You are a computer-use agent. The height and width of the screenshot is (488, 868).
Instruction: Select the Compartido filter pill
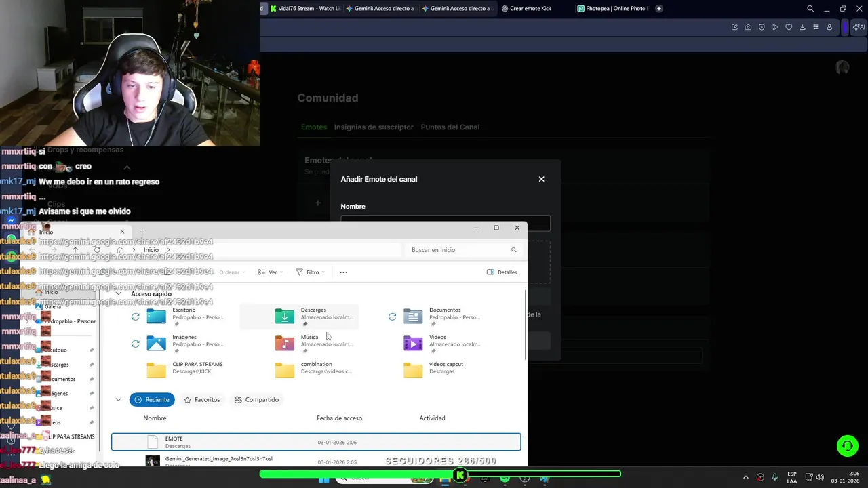[x=256, y=400]
